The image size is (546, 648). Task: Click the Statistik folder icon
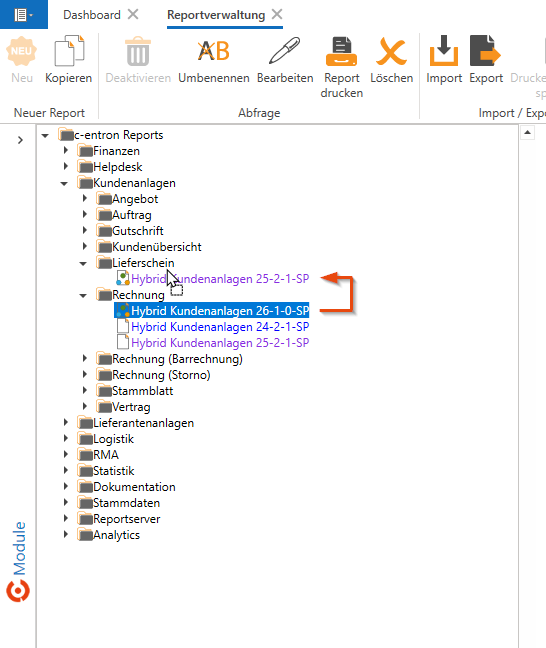[85, 470]
